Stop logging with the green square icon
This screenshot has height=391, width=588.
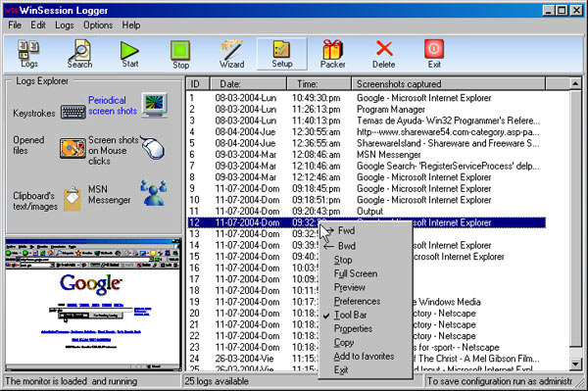point(180,55)
